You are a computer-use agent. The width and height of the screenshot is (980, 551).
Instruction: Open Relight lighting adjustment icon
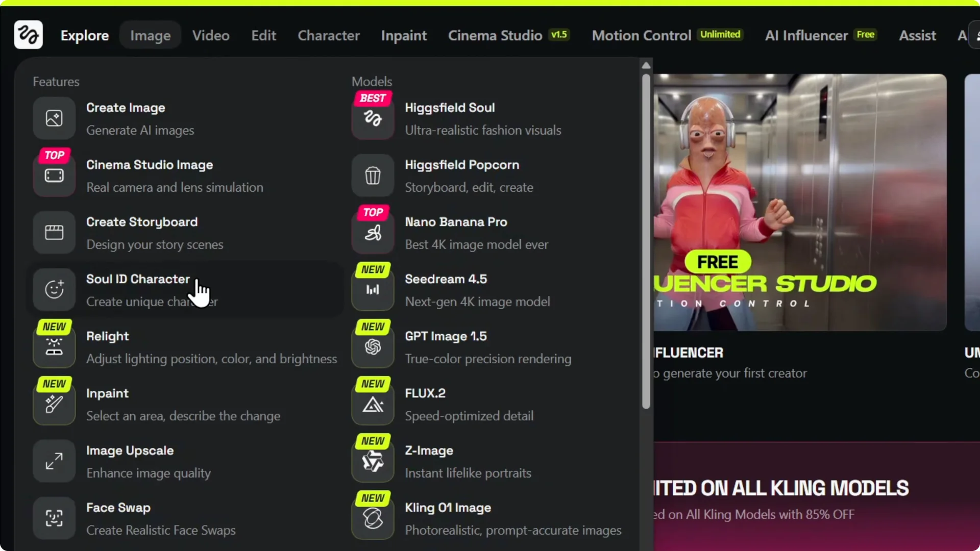(x=54, y=346)
